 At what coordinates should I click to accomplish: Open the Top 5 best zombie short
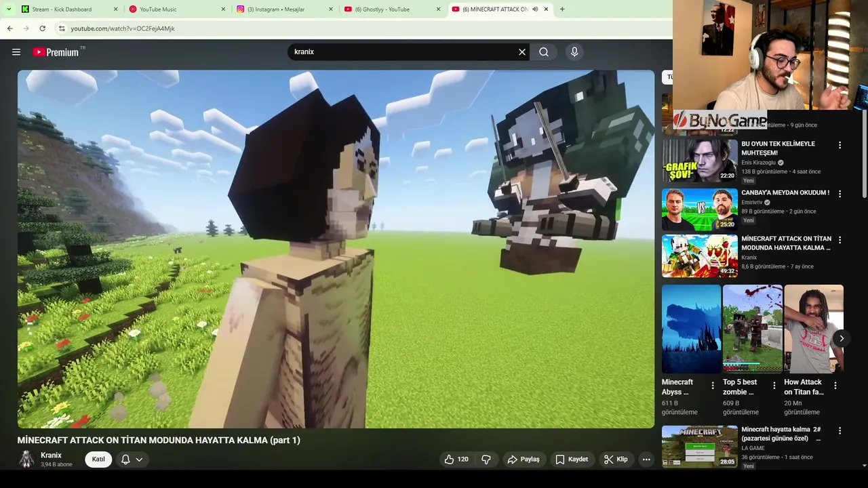[752, 329]
